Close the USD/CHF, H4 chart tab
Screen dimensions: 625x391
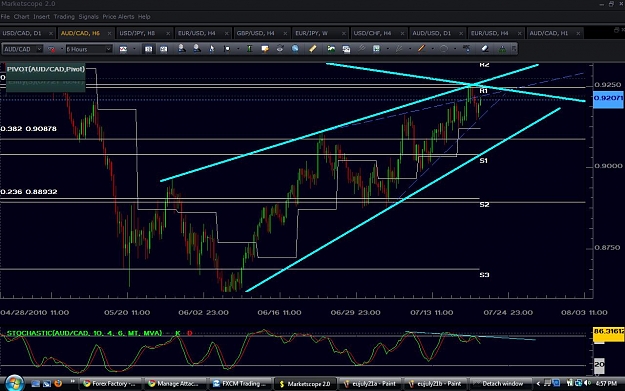[x=402, y=33]
